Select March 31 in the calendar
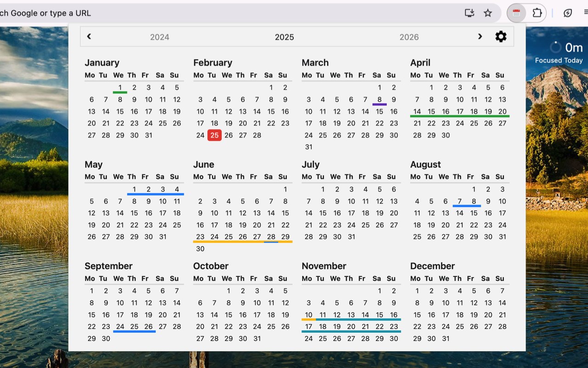 pos(309,147)
